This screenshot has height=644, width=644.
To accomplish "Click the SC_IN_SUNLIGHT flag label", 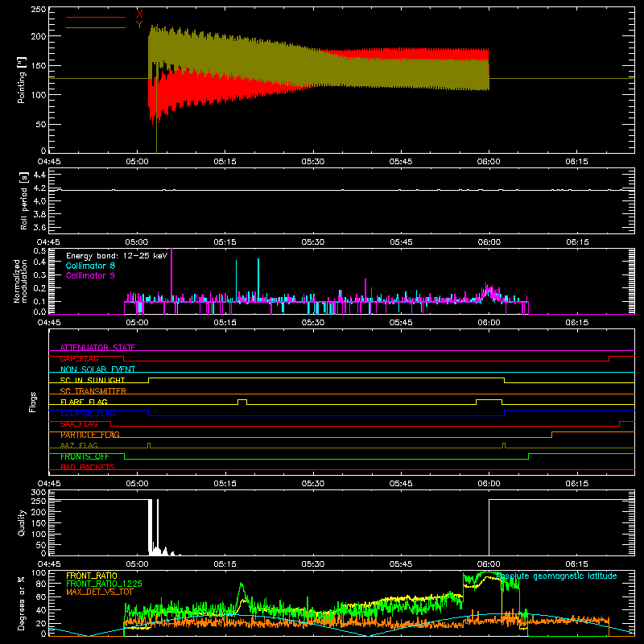I will (x=93, y=380).
